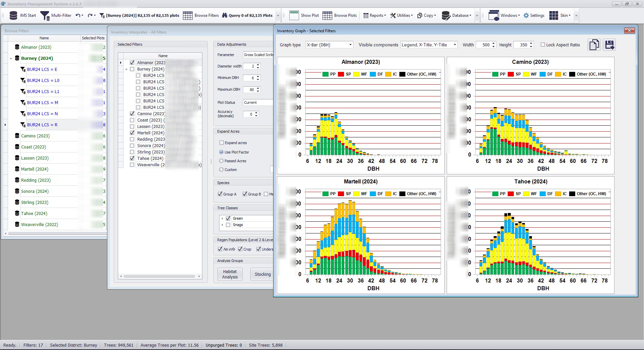Screen dimensions: 644x350
Task: Click the Query binoculars icon
Action: click(x=225, y=15)
